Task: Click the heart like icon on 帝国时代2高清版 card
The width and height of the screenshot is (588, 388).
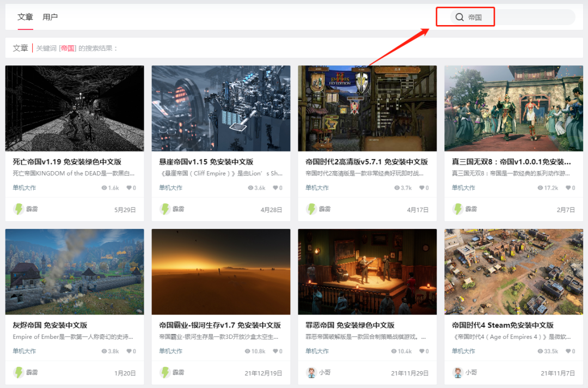Action: [421, 187]
